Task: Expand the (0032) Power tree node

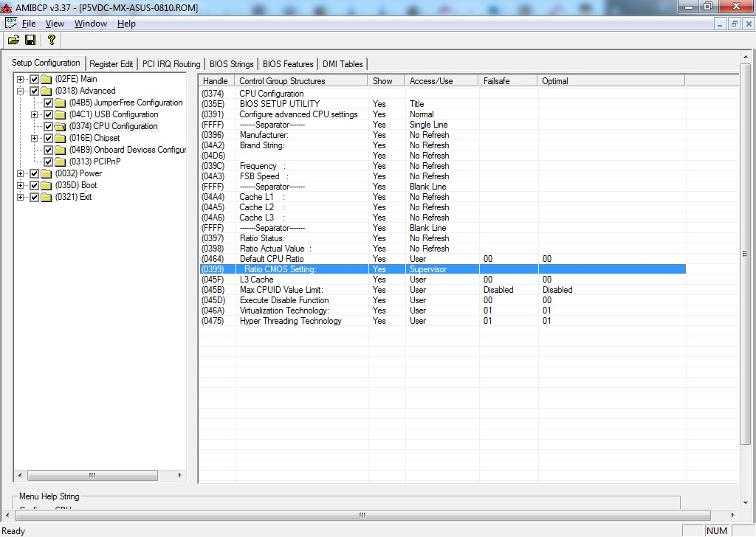Action: [20, 173]
